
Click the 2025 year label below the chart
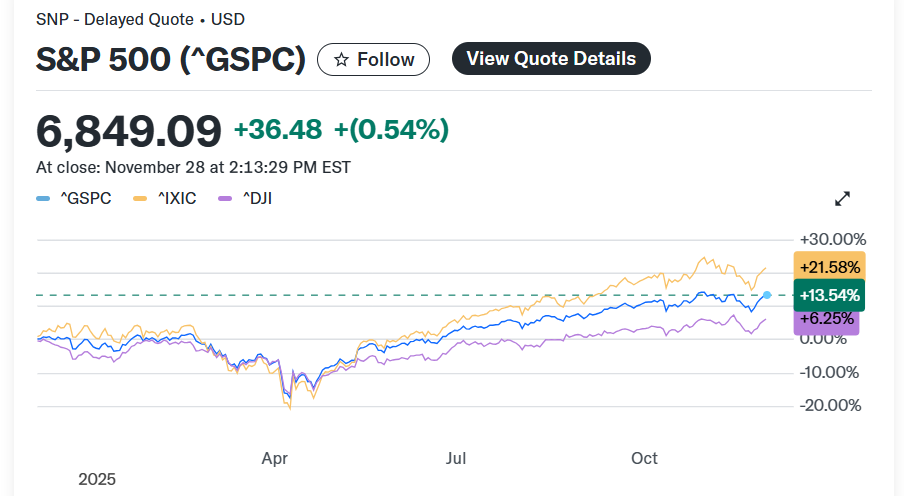click(x=97, y=480)
